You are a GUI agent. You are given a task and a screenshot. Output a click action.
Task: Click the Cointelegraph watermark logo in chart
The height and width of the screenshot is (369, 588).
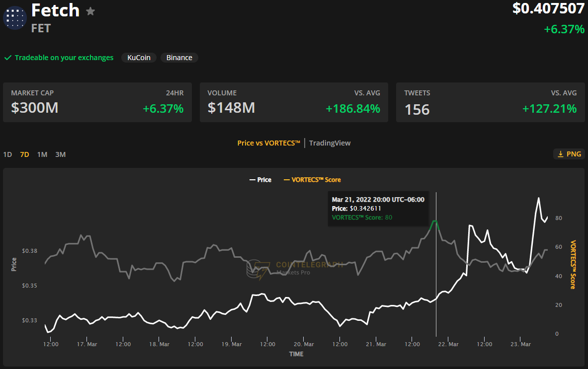click(258, 270)
